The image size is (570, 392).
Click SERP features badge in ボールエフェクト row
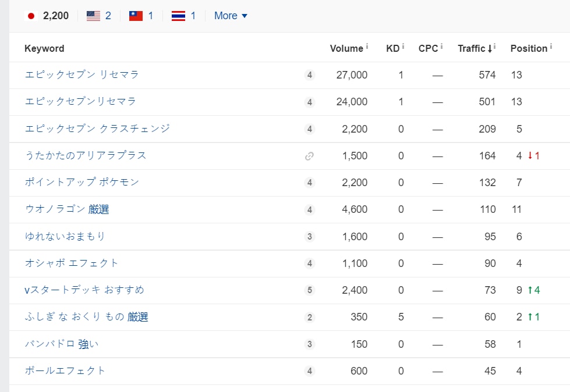tap(309, 371)
